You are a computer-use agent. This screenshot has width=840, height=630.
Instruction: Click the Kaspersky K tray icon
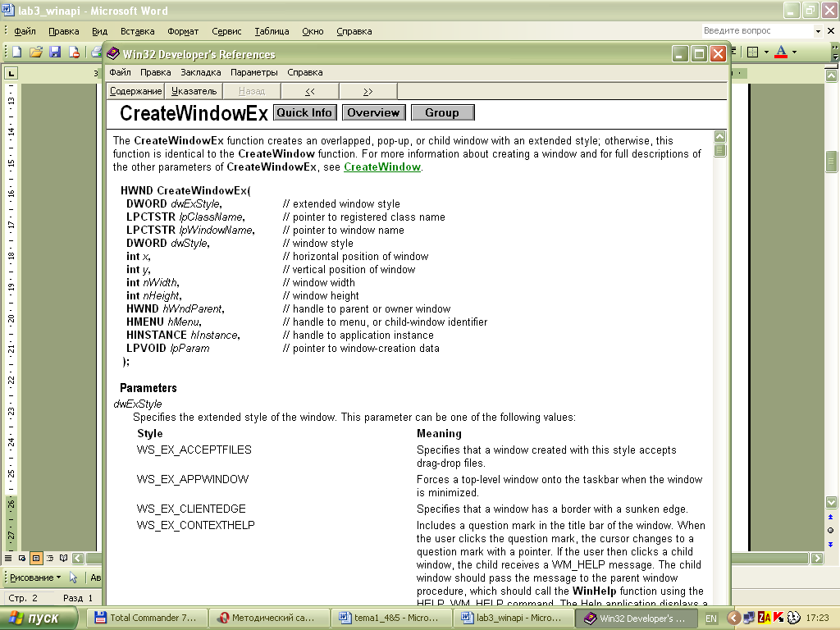[778, 618]
